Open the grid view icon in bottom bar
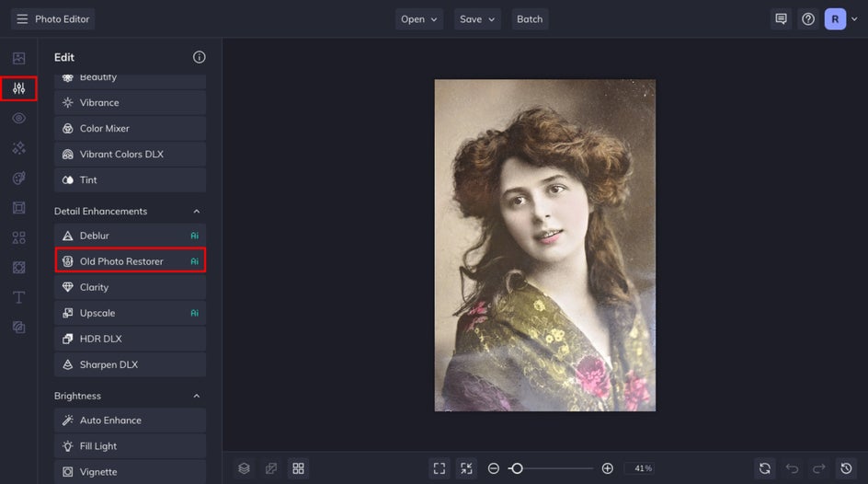This screenshot has width=868, height=484. [x=298, y=468]
